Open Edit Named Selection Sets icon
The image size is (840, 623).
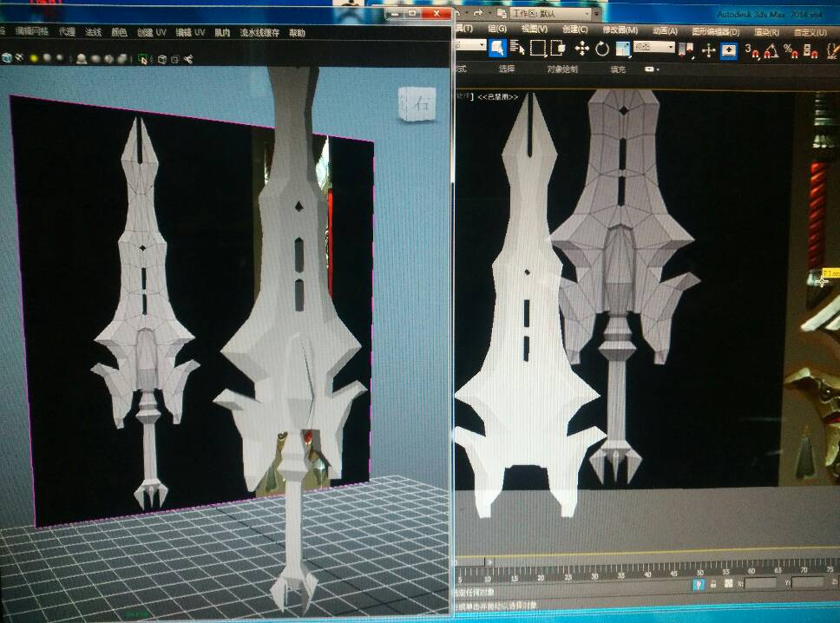coord(832,52)
